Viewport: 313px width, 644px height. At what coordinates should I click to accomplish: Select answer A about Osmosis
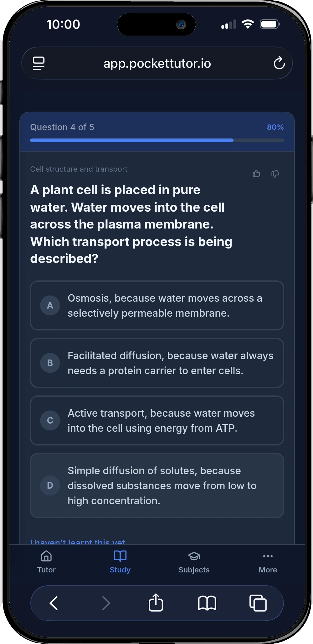pyautogui.click(x=157, y=305)
